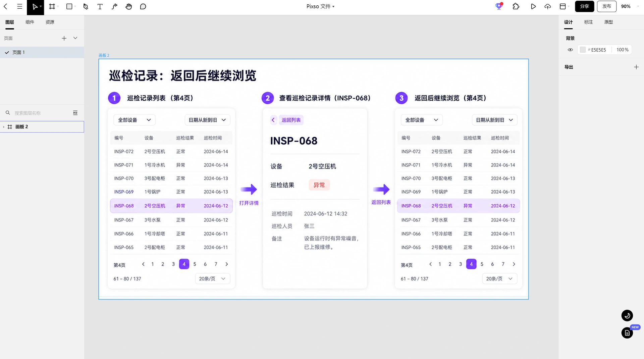The height and width of the screenshot is (359, 644).
Task: Switch to the 资源 tab
Action: [50, 22]
